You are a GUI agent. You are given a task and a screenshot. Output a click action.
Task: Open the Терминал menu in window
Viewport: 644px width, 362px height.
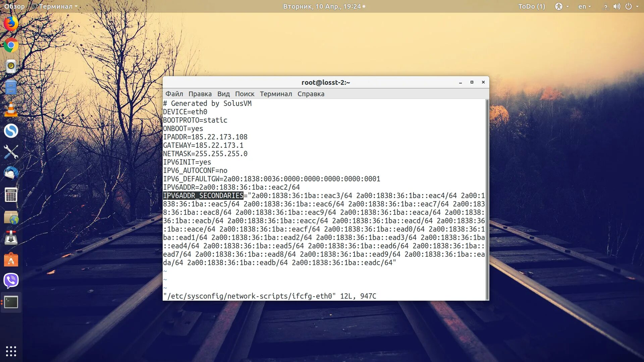276,94
